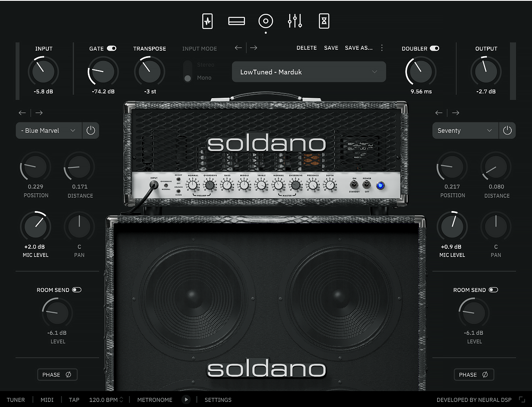The height and width of the screenshot is (407, 532).
Task: Click the Delete preset button
Action: coord(306,48)
